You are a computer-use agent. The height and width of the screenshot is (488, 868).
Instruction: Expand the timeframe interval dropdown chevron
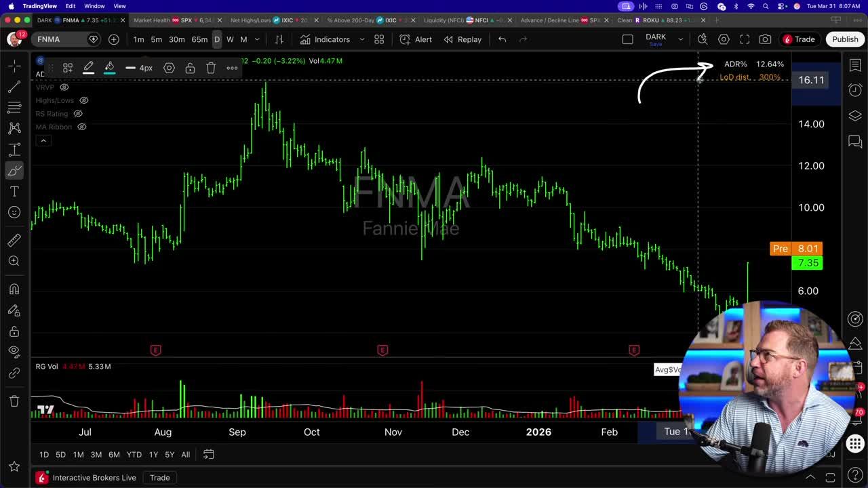click(x=257, y=39)
